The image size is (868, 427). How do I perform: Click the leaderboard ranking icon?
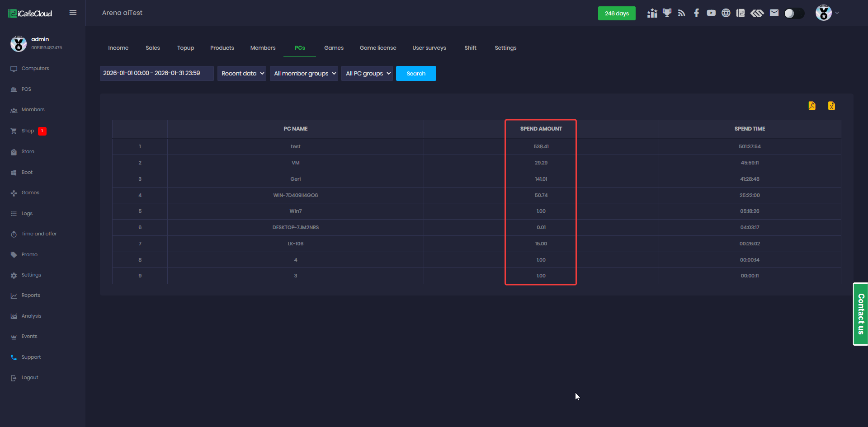652,13
